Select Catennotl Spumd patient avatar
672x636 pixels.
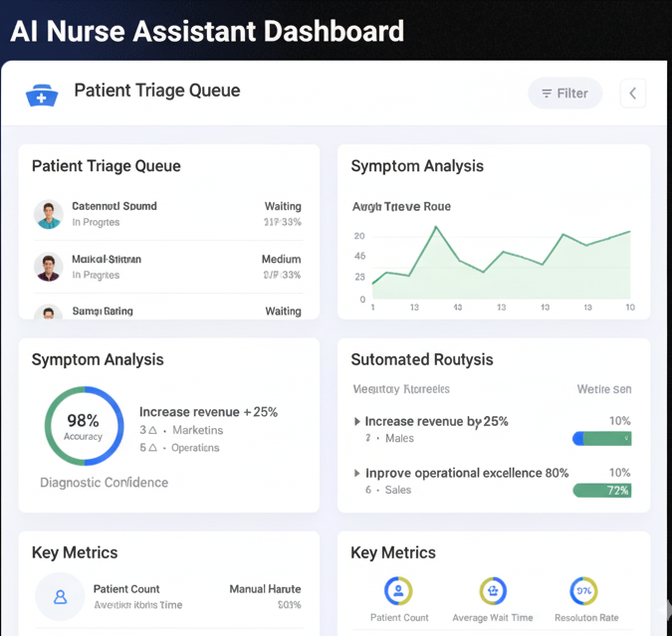click(48, 214)
